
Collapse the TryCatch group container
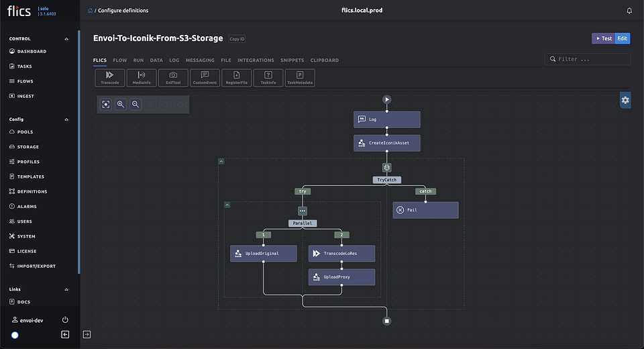click(x=221, y=161)
